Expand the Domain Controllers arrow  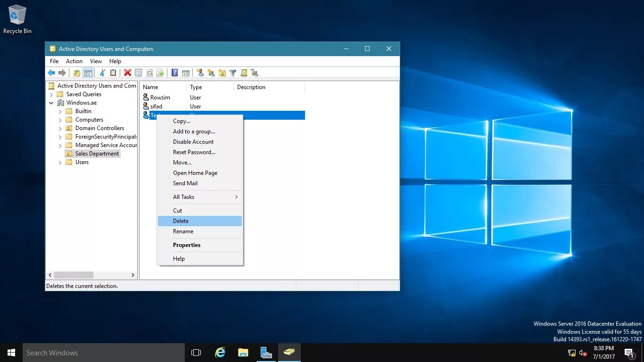click(x=60, y=128)
